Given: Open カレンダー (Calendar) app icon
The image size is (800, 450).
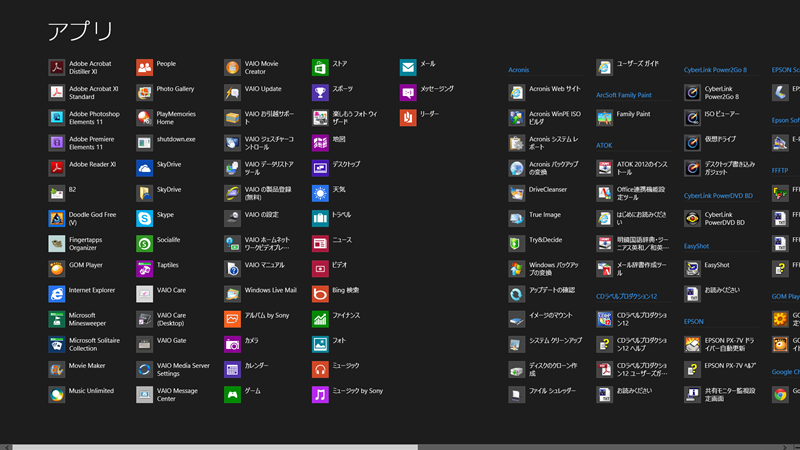Looking at the screenshot, I should coord(232,369).
